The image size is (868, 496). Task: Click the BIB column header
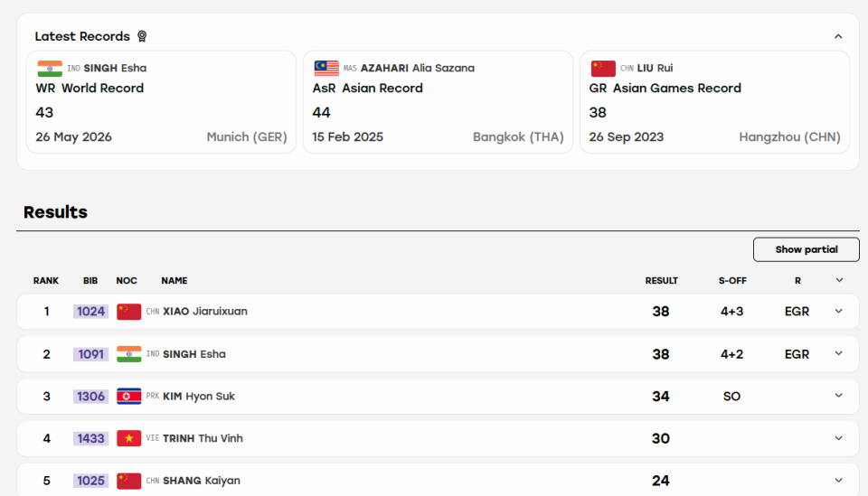point(90,281)
